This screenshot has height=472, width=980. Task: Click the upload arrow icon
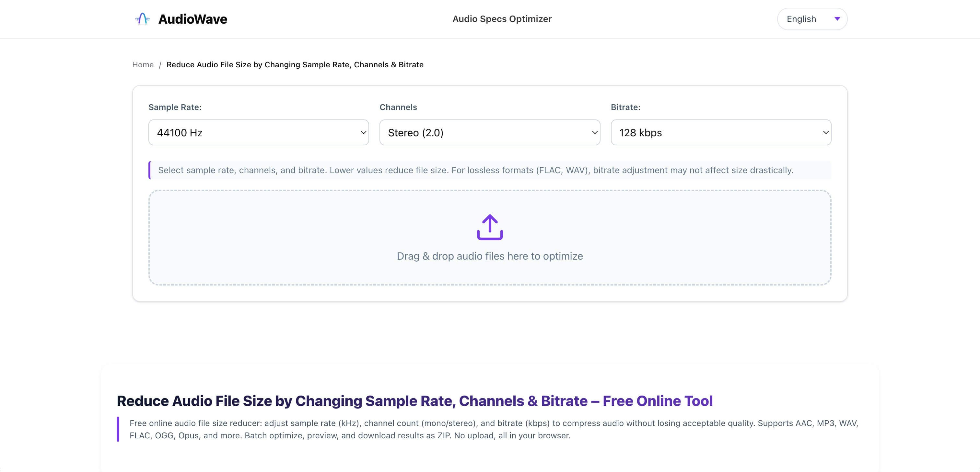coord(490,227)
